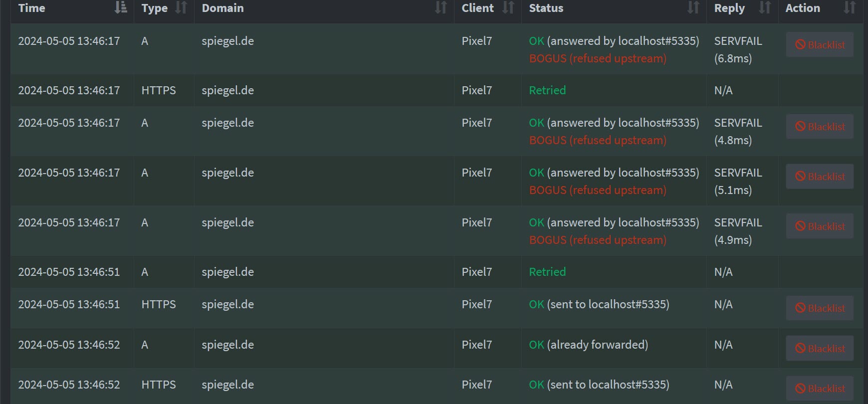This screenshot has height=404, width=868.
Task: Blacklist the HTTPS query at 13:46:52
Action: pos(820,389)
